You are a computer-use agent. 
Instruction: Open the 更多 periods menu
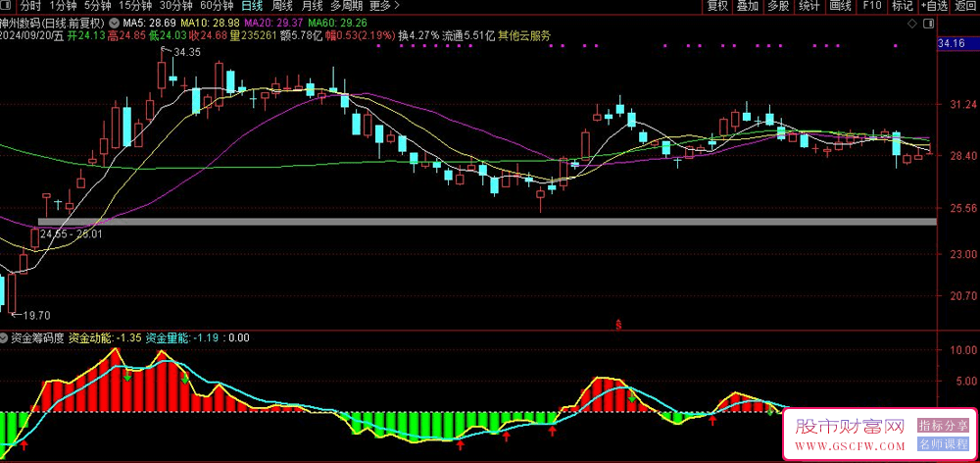coord(384,6)
